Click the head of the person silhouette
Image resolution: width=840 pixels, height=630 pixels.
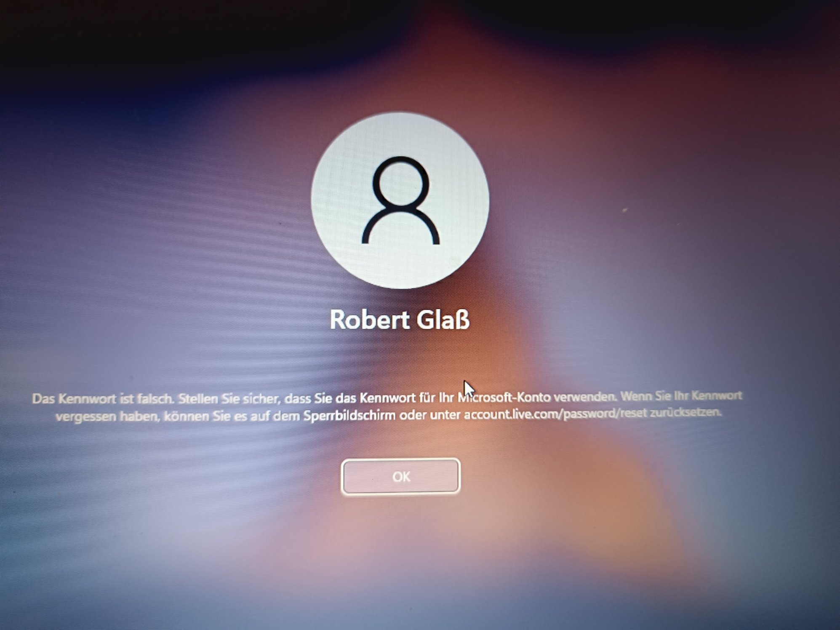click(400, 182)
